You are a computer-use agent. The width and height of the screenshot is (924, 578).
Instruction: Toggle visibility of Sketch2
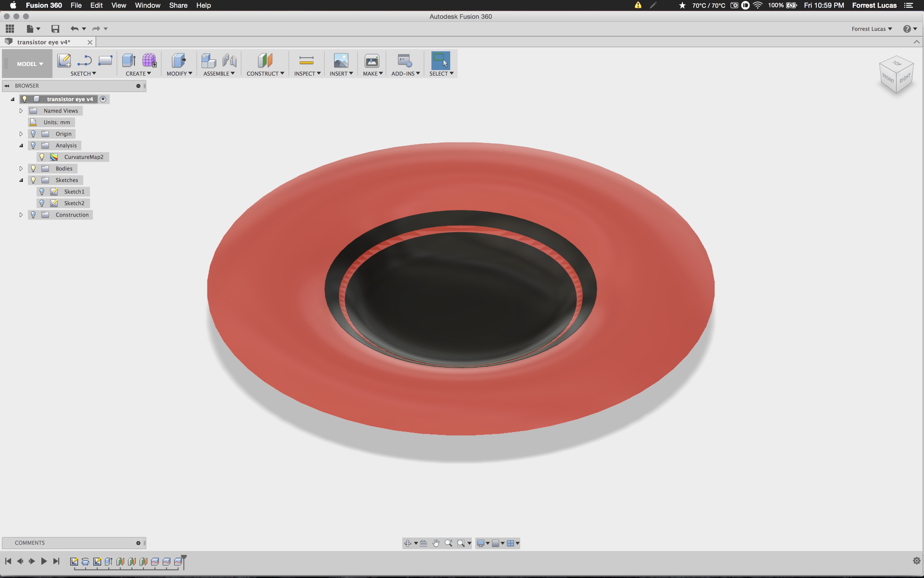(42, 203)
